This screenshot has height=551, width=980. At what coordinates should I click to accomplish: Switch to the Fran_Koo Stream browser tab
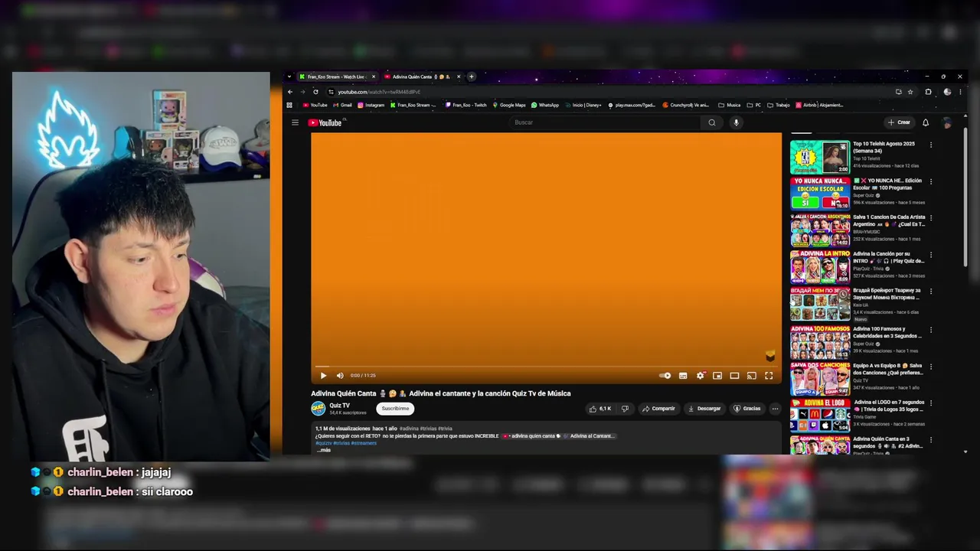(337, 77)
